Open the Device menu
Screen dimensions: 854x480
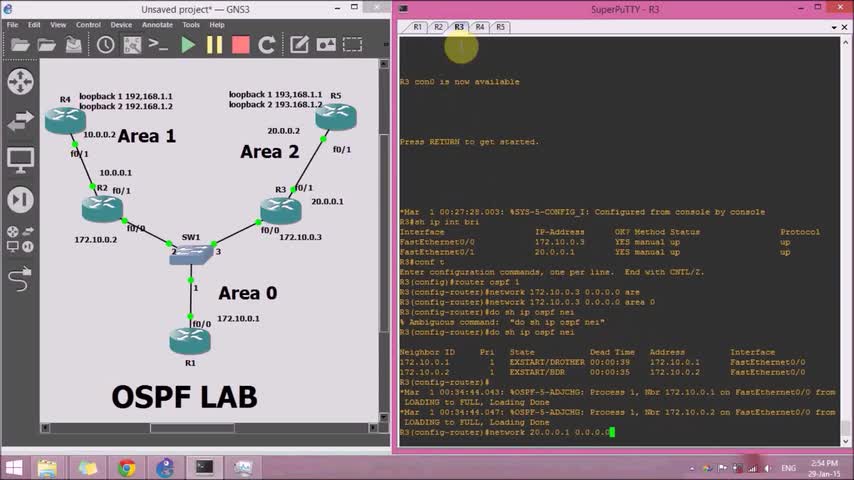[121, 25]
